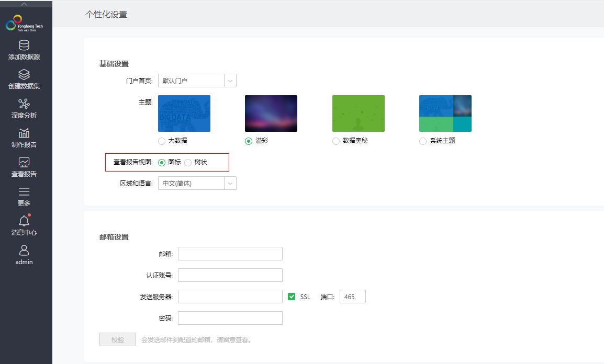Click the 端口 field showing 465
The image size is (604, 364).
point(352,297)
